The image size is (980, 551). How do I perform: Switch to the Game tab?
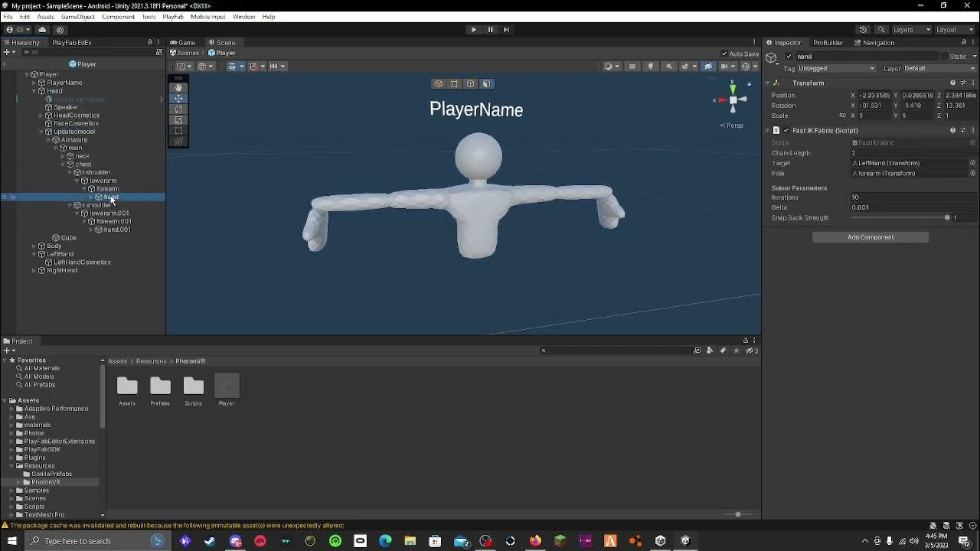pos(183,42)
